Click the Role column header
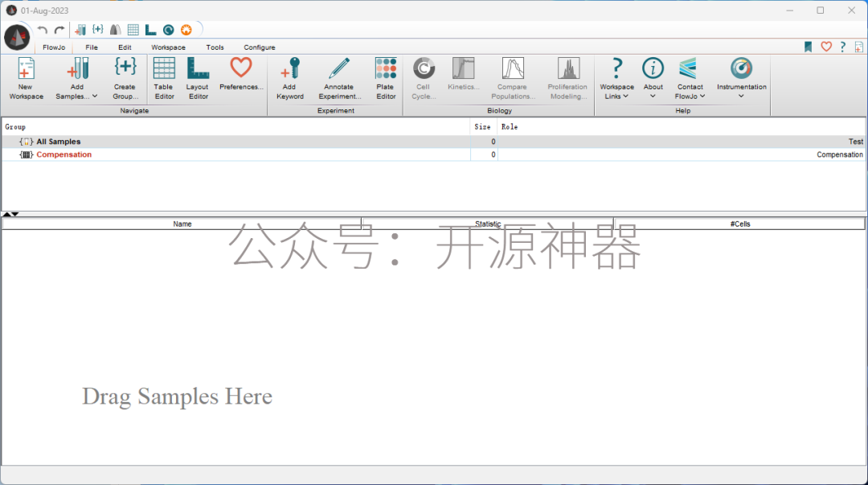 coord(510,127)
